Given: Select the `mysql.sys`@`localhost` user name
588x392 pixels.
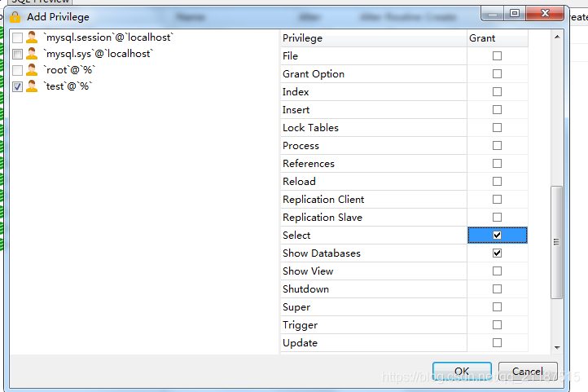Looking at the screenshot, I should [99, 54].
